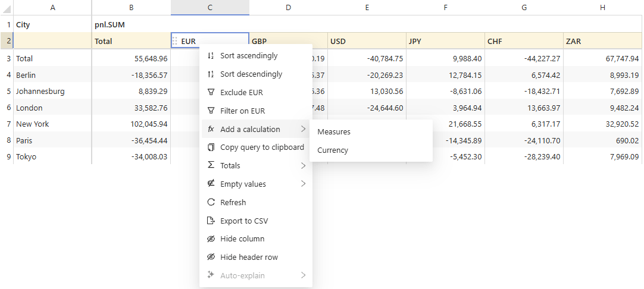Select row 7 header number
The width and height of the screenshot is (644, 289).
(x=7, y=124)
